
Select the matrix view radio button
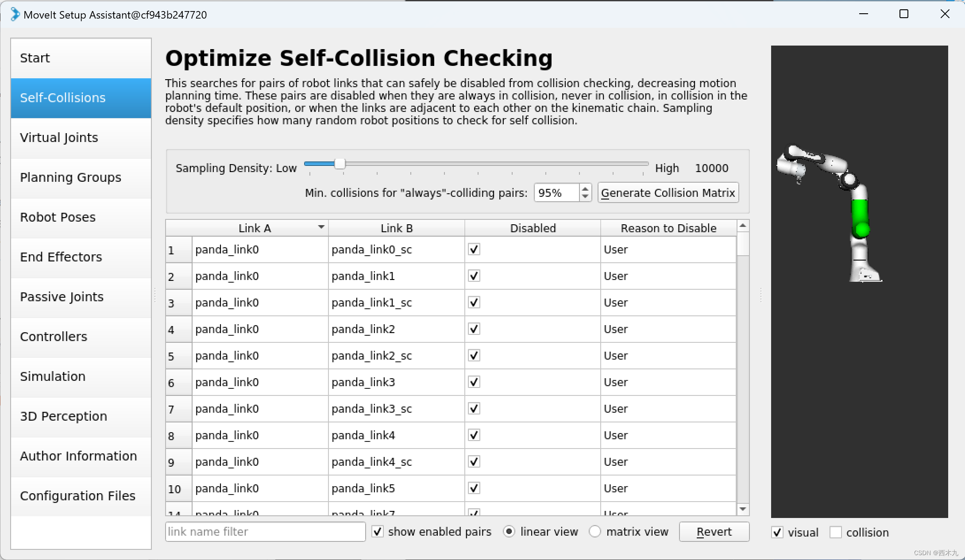(x=595, y=532)
